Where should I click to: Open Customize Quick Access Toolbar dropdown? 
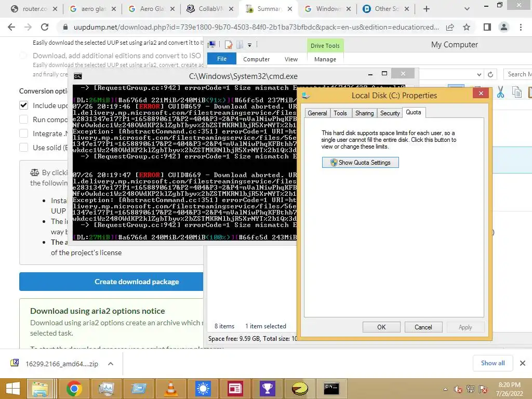[x=250, y=45]
